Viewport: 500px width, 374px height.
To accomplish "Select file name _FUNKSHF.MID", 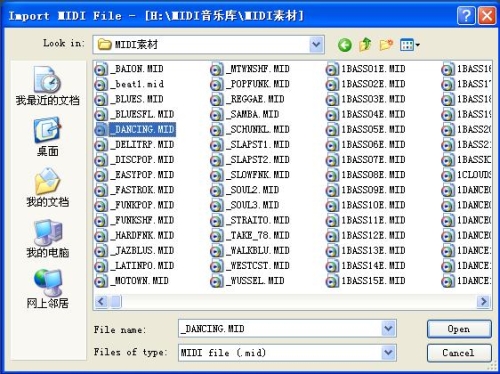I will 143,220.
